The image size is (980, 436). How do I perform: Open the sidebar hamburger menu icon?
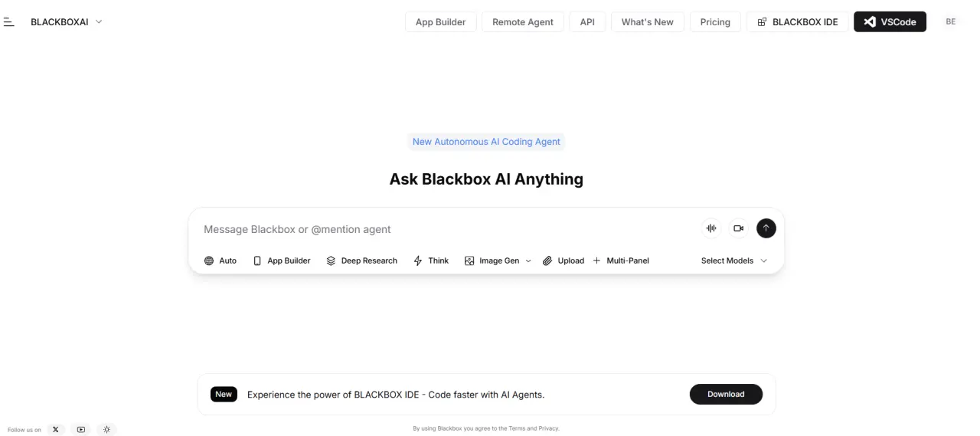point(9,22)
